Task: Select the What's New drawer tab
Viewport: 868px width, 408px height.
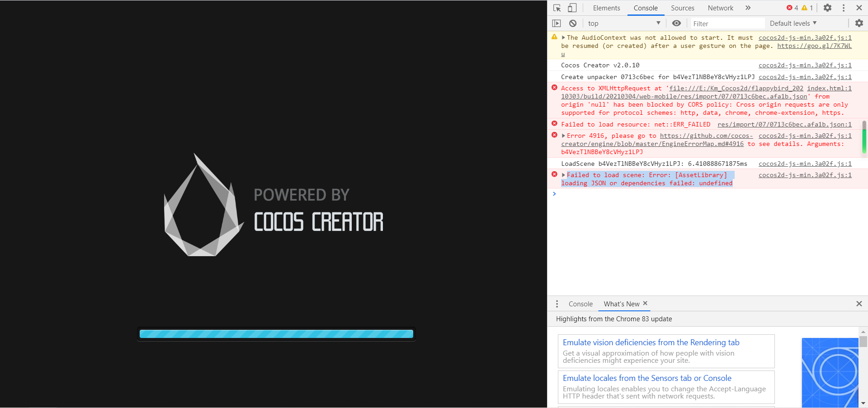Action: [x=622, y=304]
